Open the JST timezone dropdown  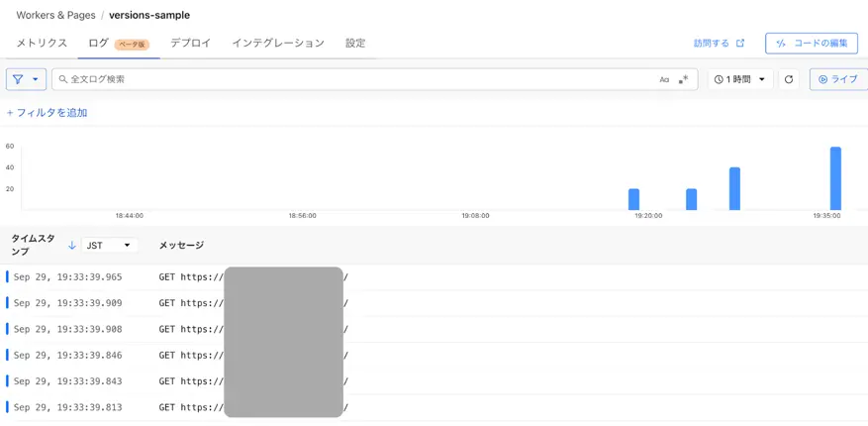[x=110, y=246]
